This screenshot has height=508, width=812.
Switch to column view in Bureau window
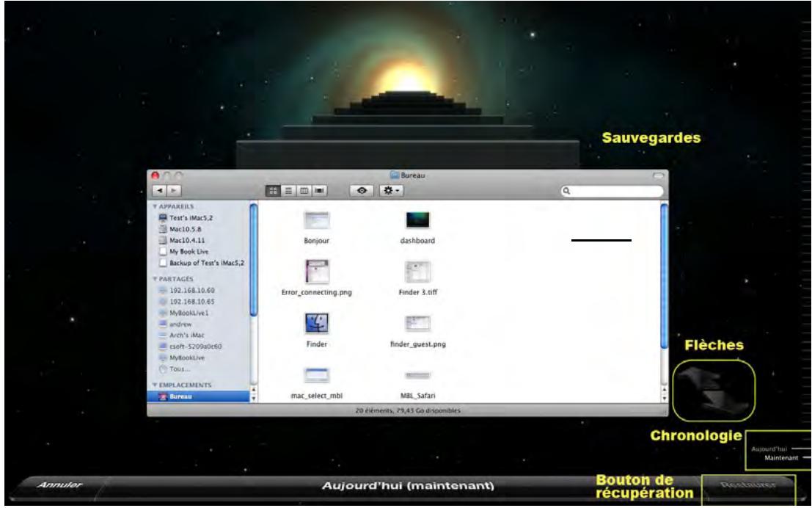pos(304,191)
